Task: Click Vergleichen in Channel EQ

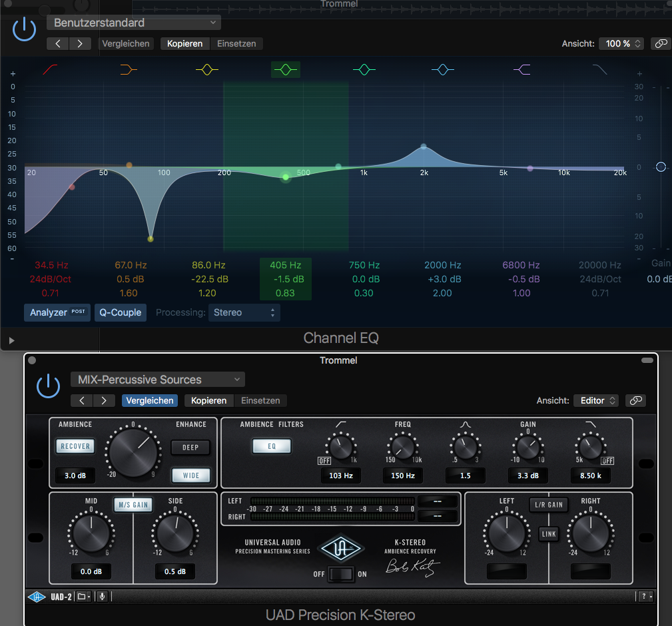Action: pyautogui.click(x=126, y=43)
